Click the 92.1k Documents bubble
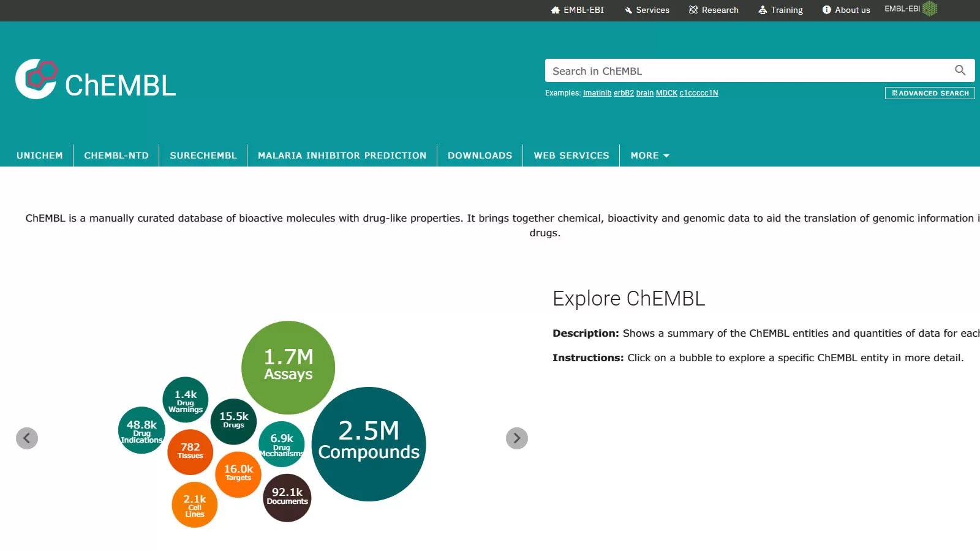The width and height of the screenshot is (980, 551). 287,498
